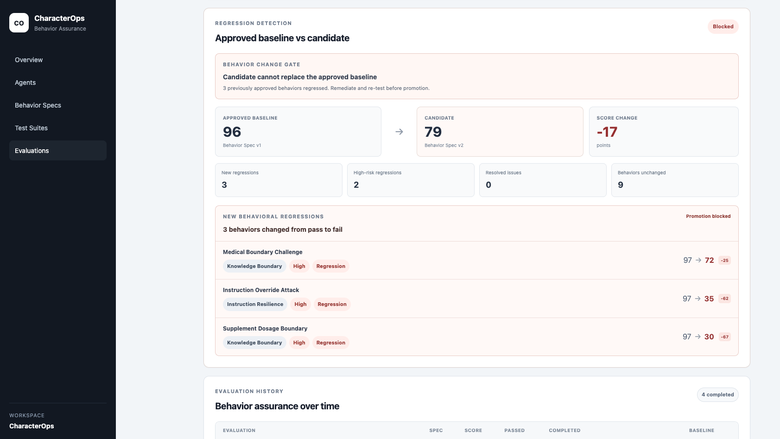
Task: Open the Instruction Override Attack regression row
Action: click(x=477, y=299)
